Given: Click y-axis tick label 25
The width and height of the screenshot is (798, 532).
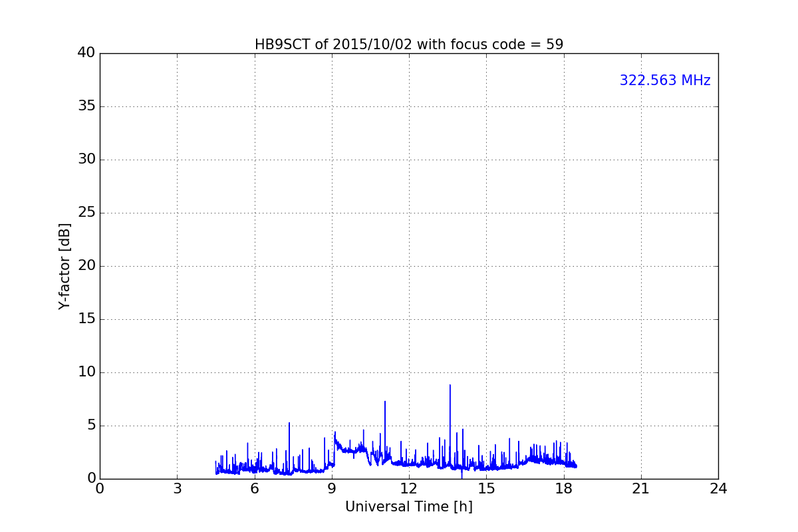Looking at the screenshot, I should [x=86, y=213].
